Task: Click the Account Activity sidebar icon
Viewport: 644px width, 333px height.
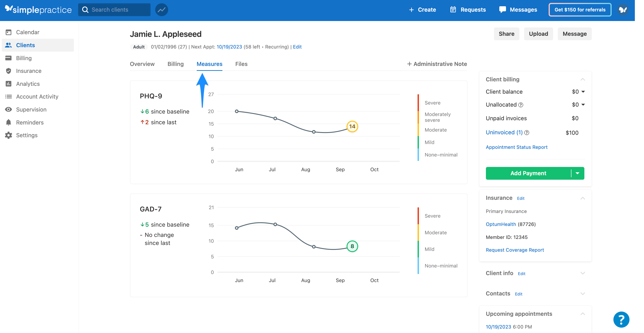Action: (x=8, y=96)
